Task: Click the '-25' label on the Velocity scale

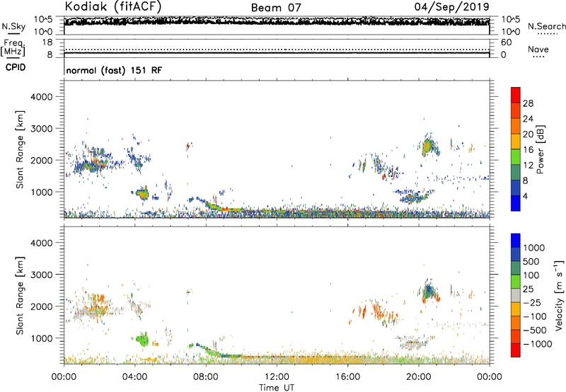Action: click(x=532, y=302)
